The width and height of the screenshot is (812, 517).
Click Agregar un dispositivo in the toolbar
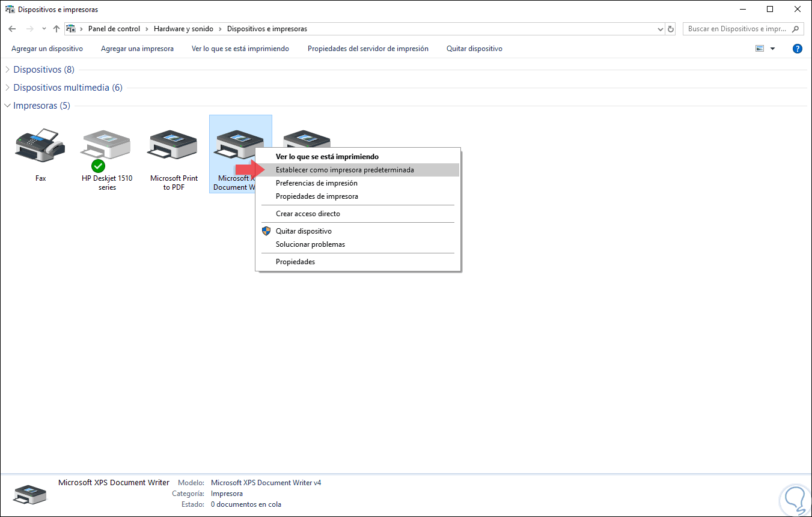pos(47,49)
